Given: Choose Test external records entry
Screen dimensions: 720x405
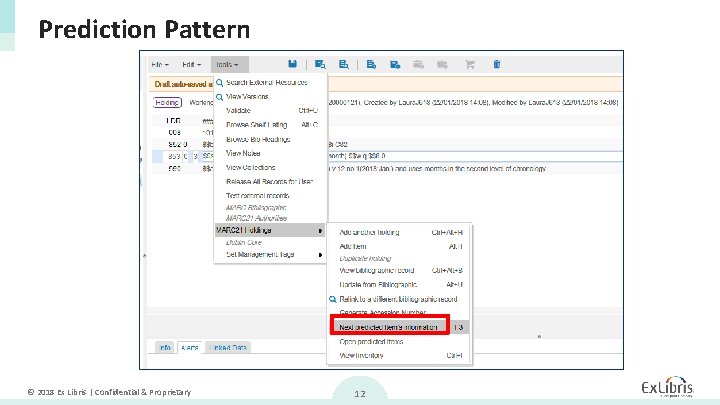Looking at the screenshot, I should tap(257, 196).
